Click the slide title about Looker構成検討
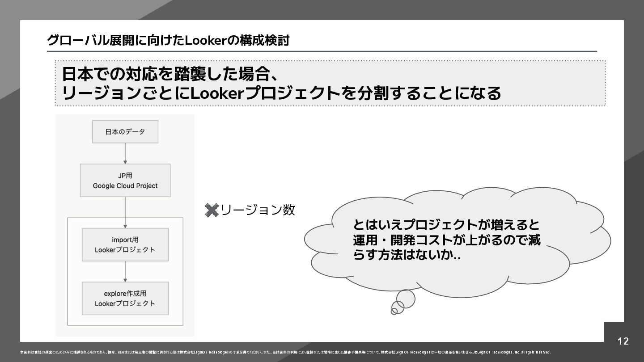Image resolution: width=644 pixels, height=362 pixels. (168, 40)
